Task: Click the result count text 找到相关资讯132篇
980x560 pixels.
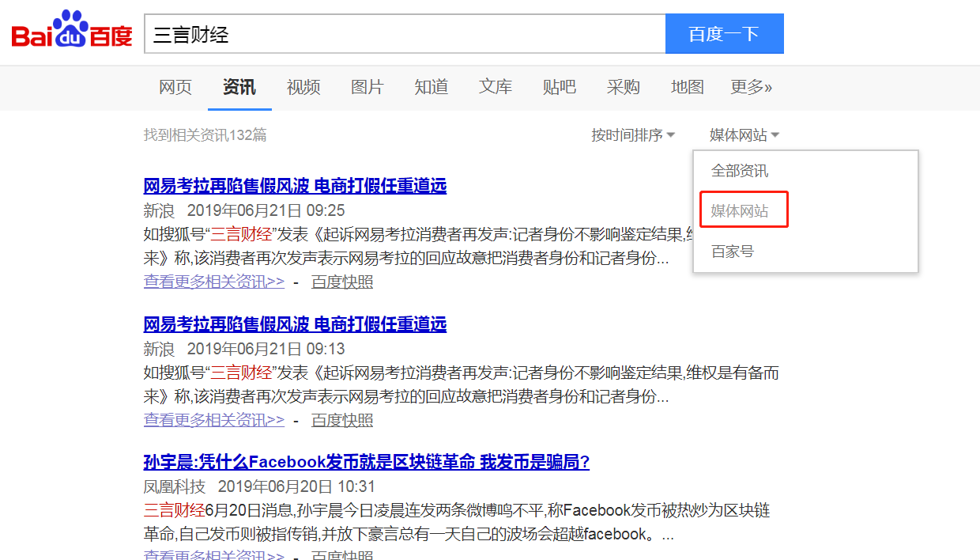Action: coord(205,135)
